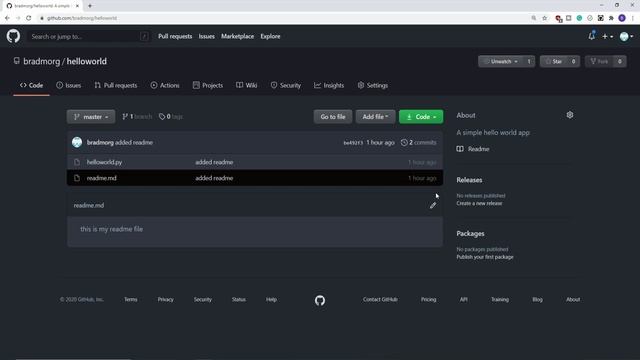Focus the Search or jump to field
This screenshot has width=640, height=360.
(89, 36)
